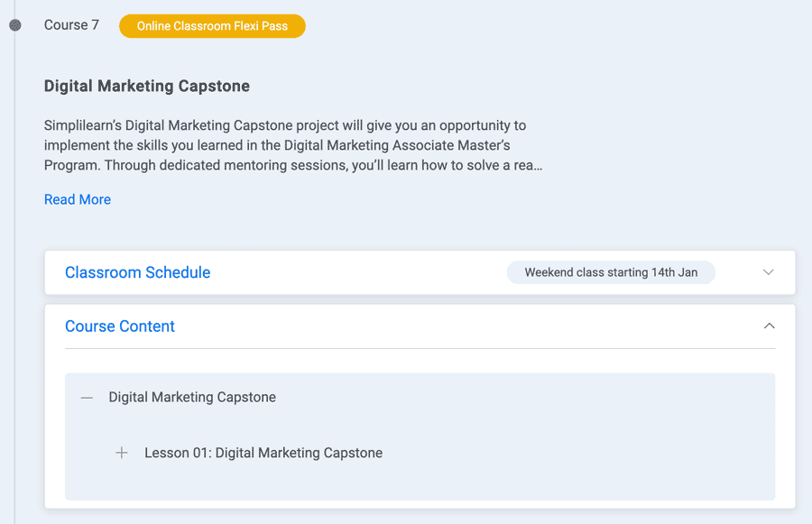Select the Weekend class starting 14th Jan pill
Viewport: 812px width, 524px height.
(x=611, y=272)
